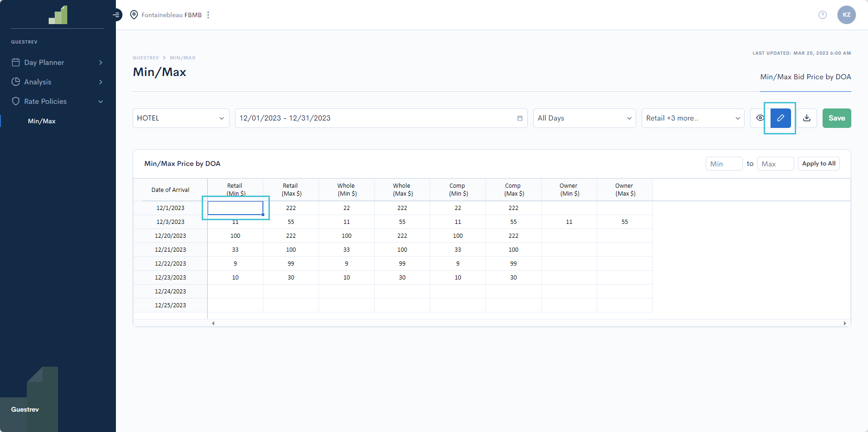Image resolution: width=868 pixels, height=432 pixels.
Task: Expand the Analysis menu chevron
Action: [101, 82]
